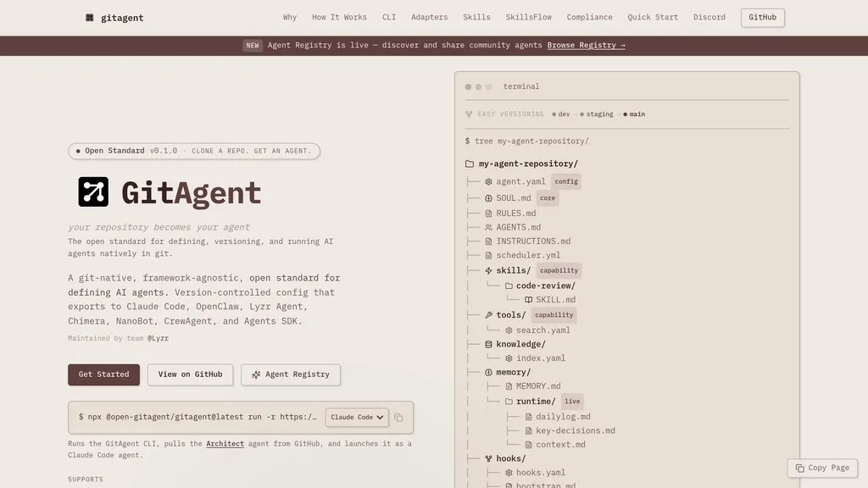
Task: Open the Claude Code adapter dropdown
Action: 356,417
